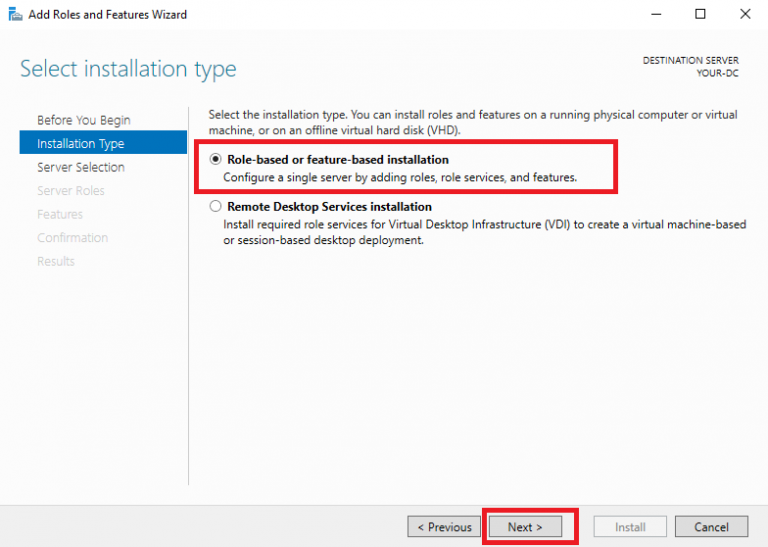Jump to the Features step
768x547 pixels.
pos(60,214)
